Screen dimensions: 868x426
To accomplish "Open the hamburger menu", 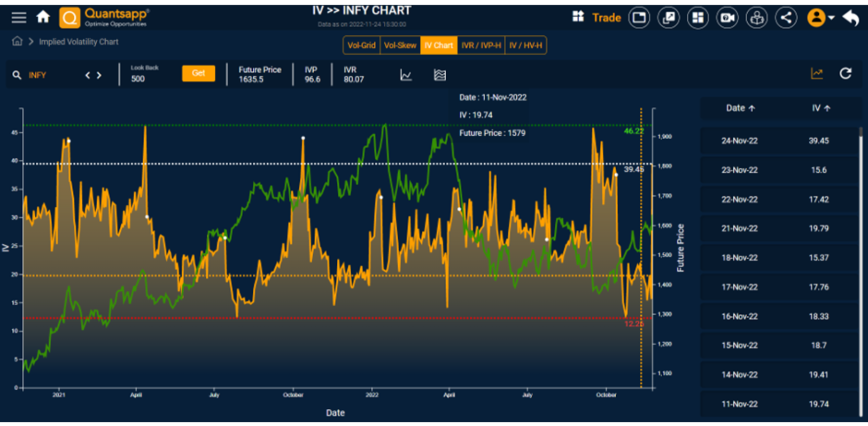I will [19, 18].
